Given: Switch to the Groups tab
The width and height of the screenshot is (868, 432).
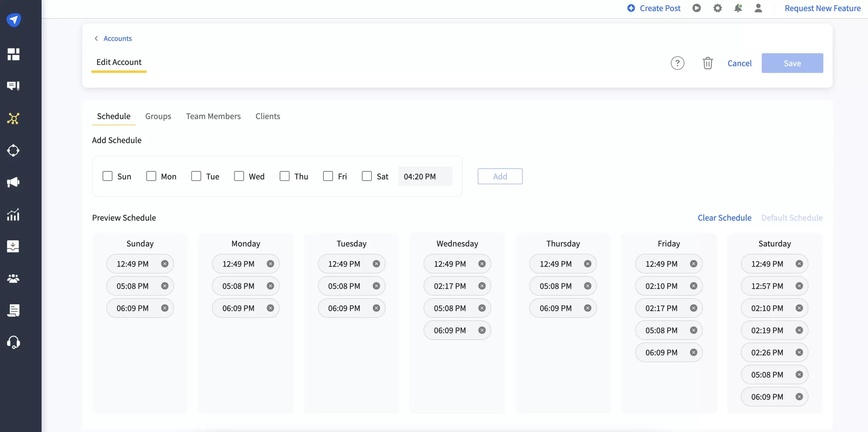Looking at the screenshot, I should [158, 117].
